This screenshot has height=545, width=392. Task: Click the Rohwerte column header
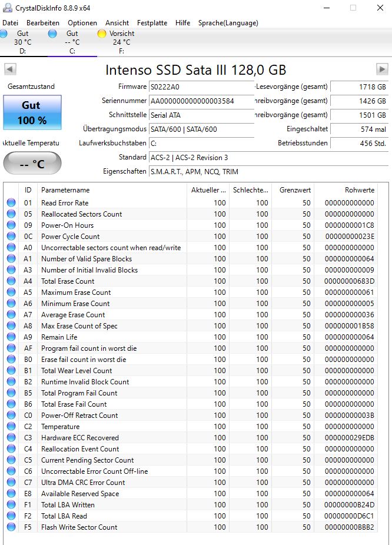click(346, 190)
